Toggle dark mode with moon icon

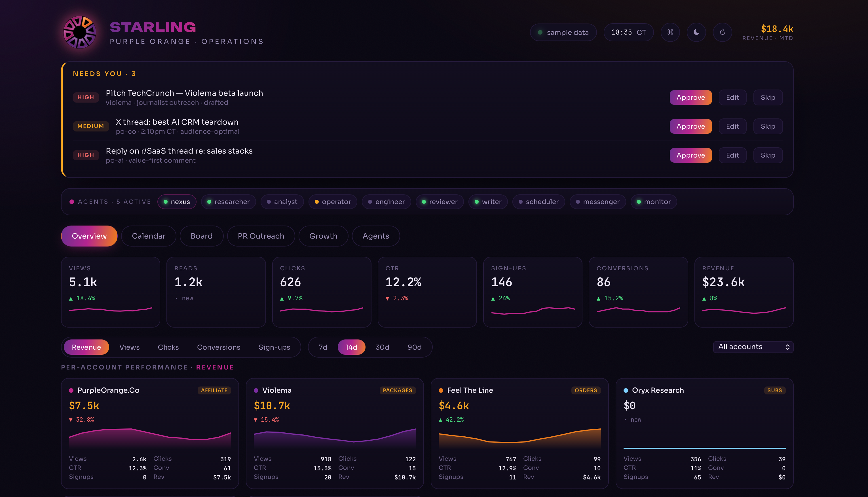point(696,32)
